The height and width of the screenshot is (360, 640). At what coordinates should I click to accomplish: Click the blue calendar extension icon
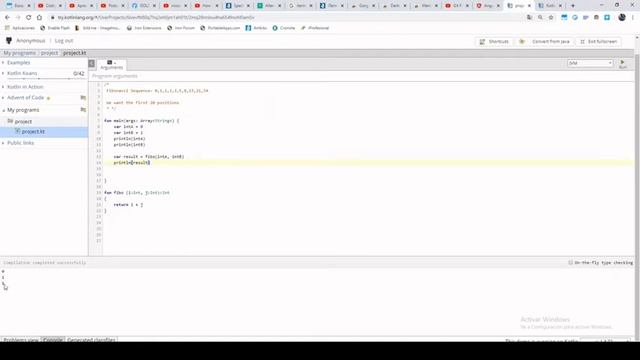coord(564,18)
